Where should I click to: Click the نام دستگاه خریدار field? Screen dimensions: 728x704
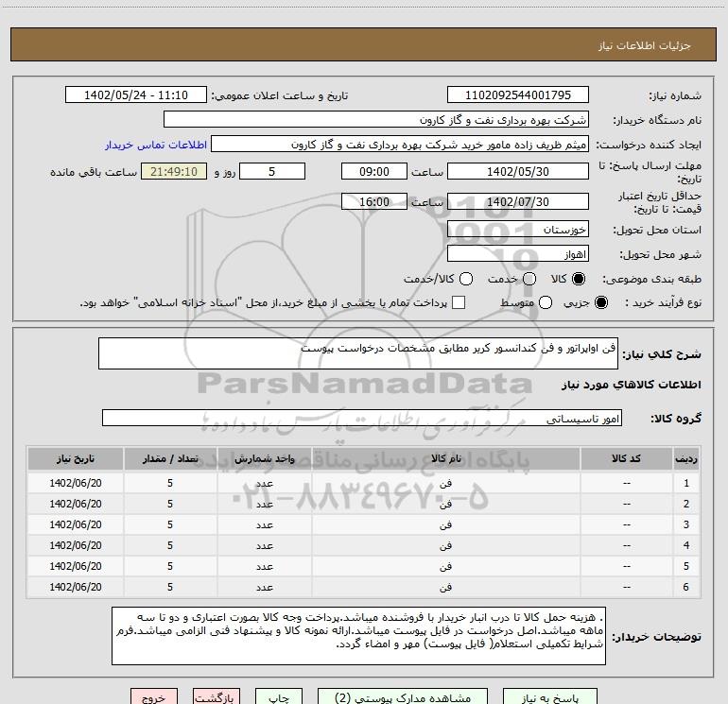click(x=376, y=119)
